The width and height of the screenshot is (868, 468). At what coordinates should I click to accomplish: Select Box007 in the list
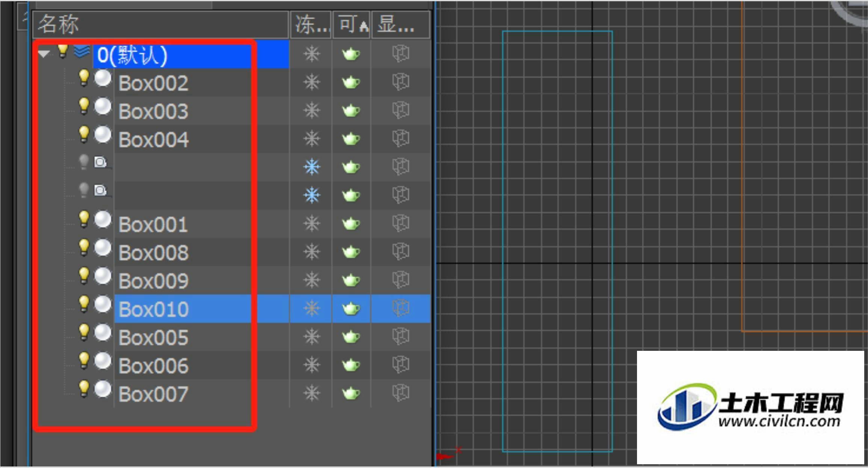tap(153, 394)
